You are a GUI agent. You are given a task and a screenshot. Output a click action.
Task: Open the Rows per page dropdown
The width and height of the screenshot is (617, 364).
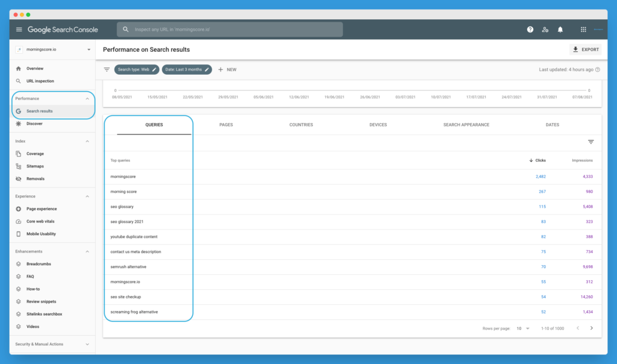pyautogui.click(x=522, y=328)
